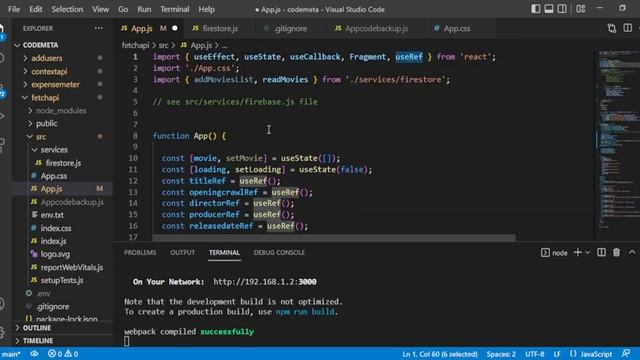Open Explorer more actions ellipsis

[x=99, y=28]
